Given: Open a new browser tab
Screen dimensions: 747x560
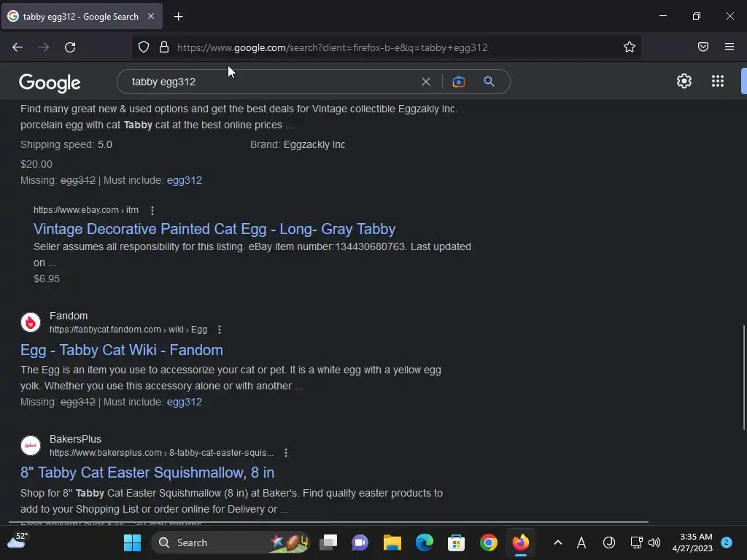Looking at the screenshot, I should pos(178,17).
